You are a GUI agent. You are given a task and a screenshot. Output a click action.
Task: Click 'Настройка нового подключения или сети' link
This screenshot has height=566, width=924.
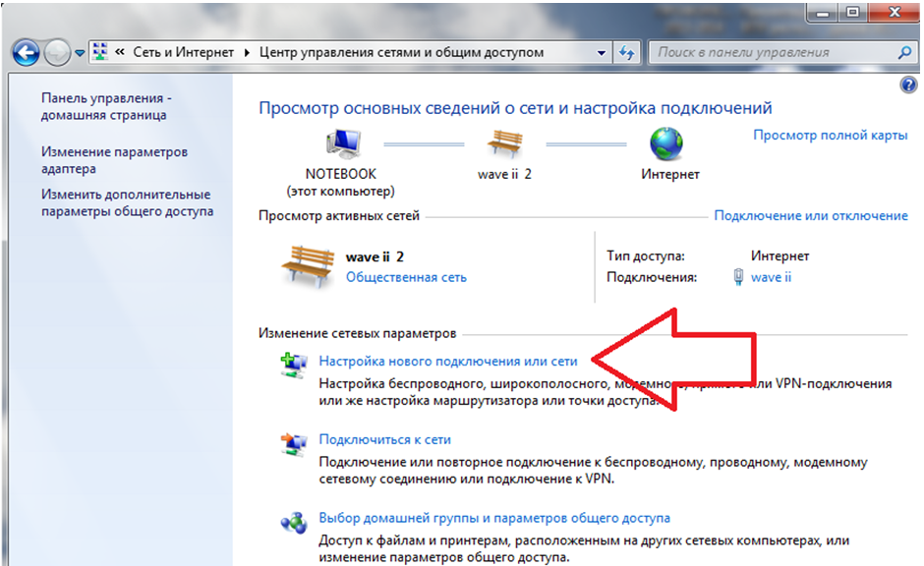tap(448, 362)
